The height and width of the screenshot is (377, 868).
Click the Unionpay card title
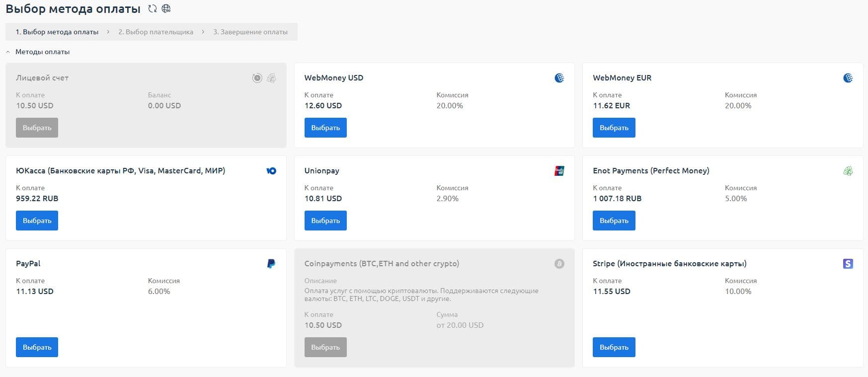pyautogui.click(x=322, y=171)
